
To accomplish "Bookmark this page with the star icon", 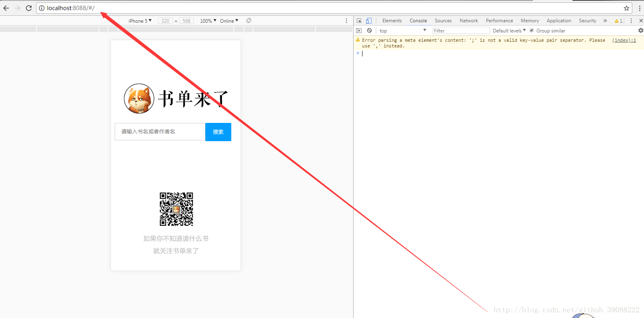I will coord(627,8).
